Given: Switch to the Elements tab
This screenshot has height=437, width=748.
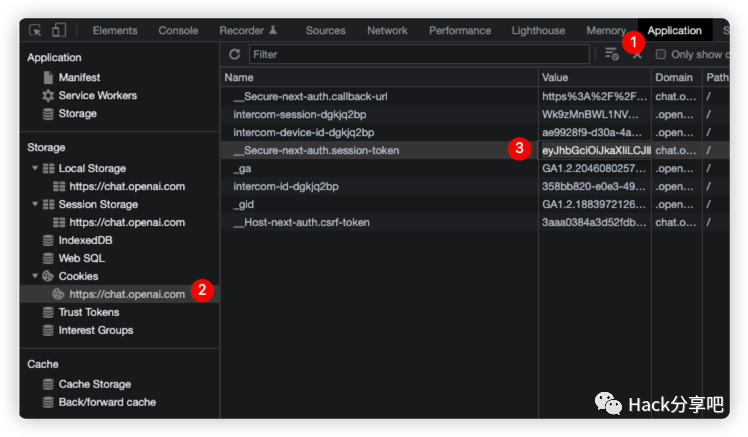Looking at the screenshot, I should pyautogui.click(x=115, y=31).
